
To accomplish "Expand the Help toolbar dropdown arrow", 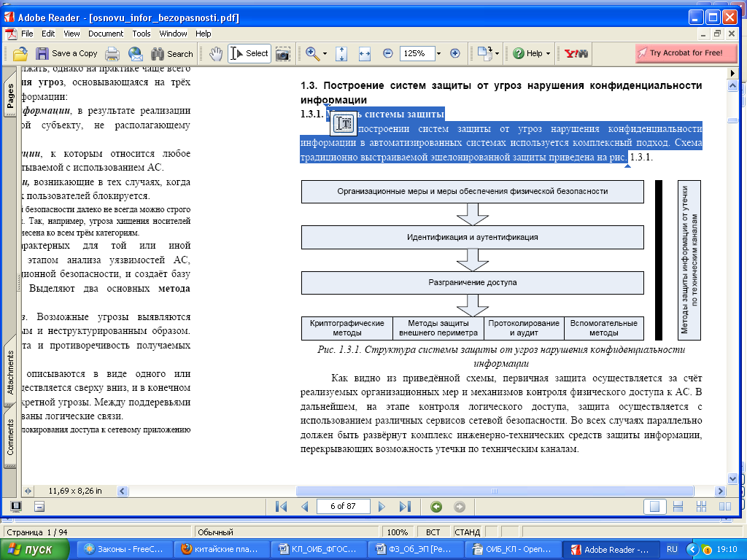I will [x=548, y=54].
